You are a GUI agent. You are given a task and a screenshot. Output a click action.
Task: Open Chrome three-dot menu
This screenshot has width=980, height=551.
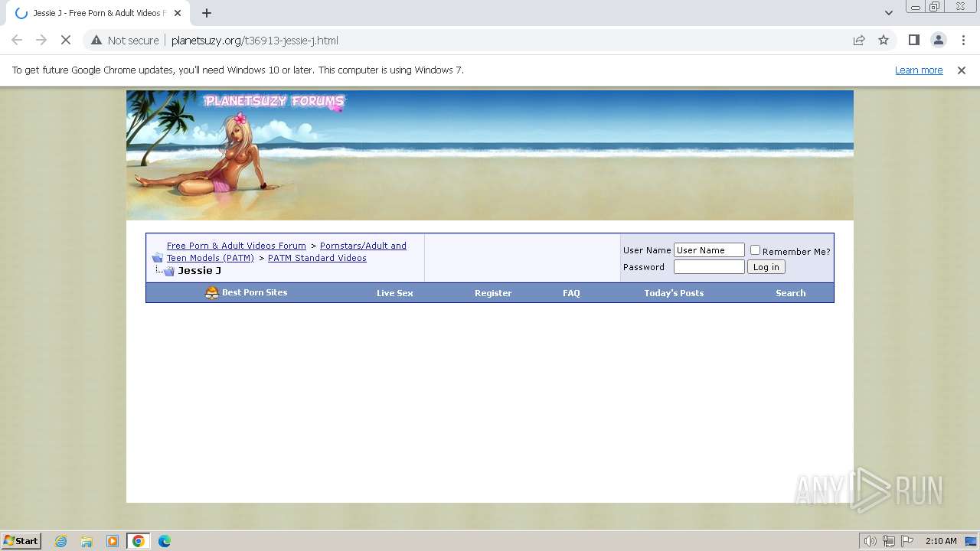coord(963,41)
